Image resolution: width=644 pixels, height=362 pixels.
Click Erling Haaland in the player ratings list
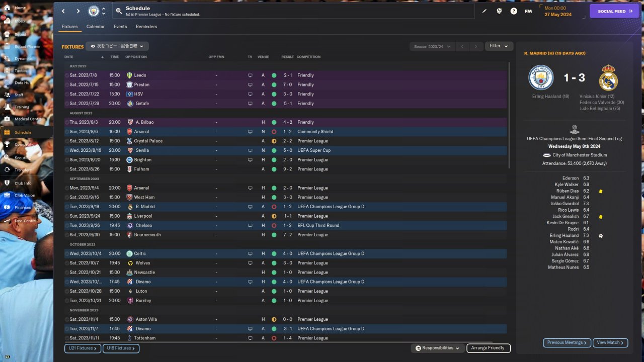click(x=564, y=235)
